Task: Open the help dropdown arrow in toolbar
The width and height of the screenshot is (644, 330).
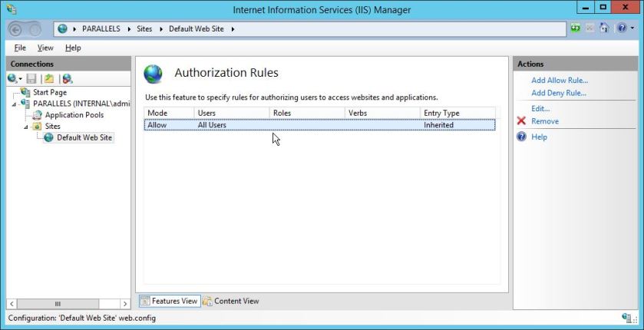Action: pyautogui.click(x=632, y=28)
